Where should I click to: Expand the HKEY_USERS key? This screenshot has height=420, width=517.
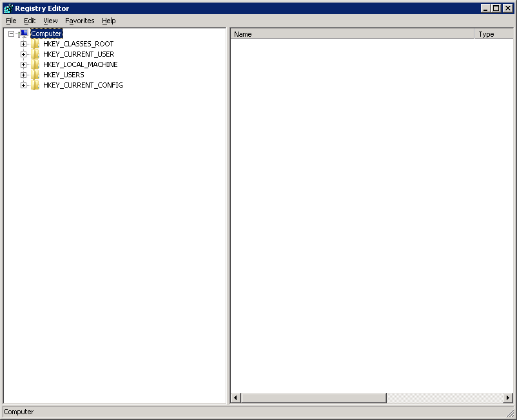(x=23, y=75)
